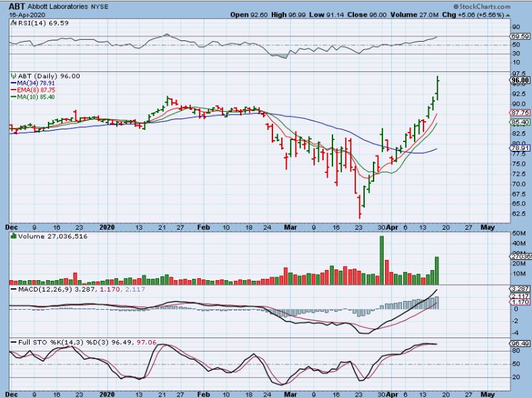Click the ABT ticker symbol in the header
Screen dimensions: 532x398
pos(18,7)
